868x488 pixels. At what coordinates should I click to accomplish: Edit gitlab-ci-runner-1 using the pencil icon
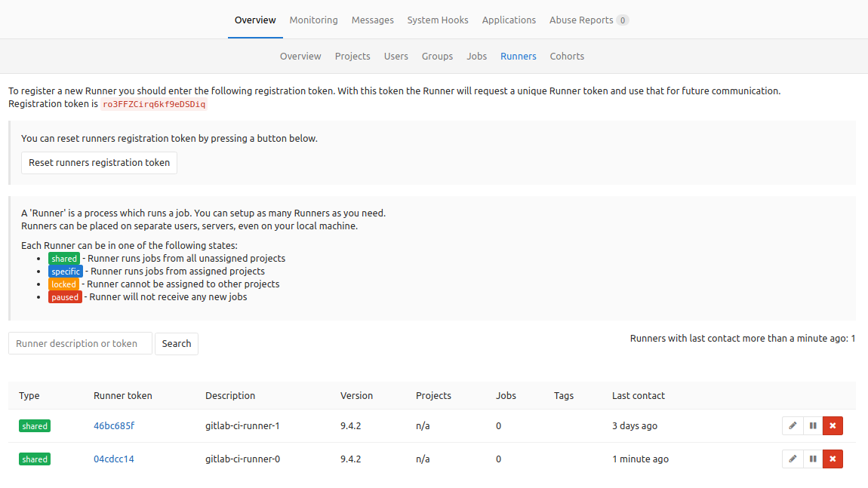click(x=792, y=425)
